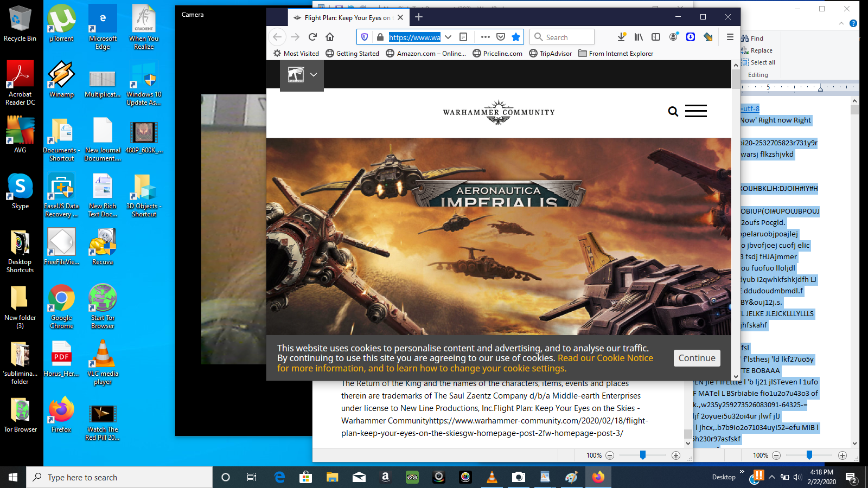Click the Firefox back arrow

(x=277, y=37)
